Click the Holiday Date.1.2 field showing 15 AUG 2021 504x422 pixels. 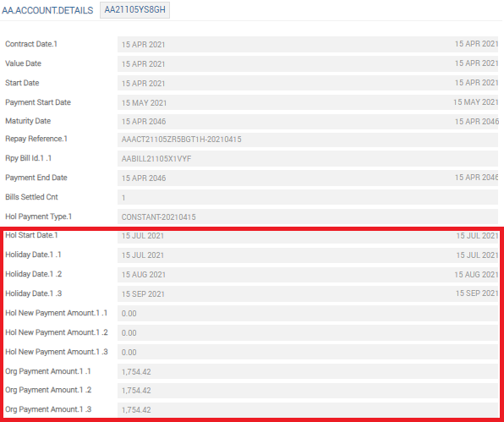308,275
